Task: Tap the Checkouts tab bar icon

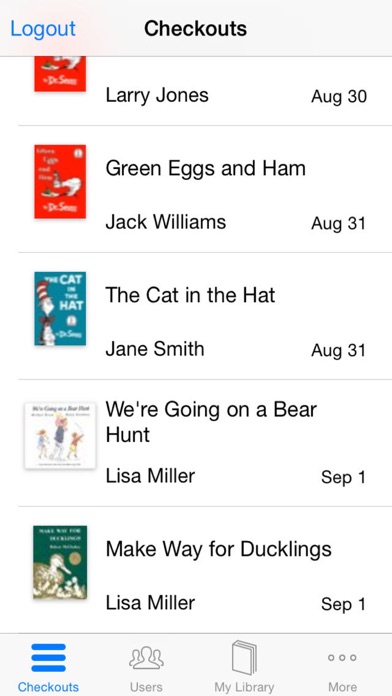Action: click(48, 657)
